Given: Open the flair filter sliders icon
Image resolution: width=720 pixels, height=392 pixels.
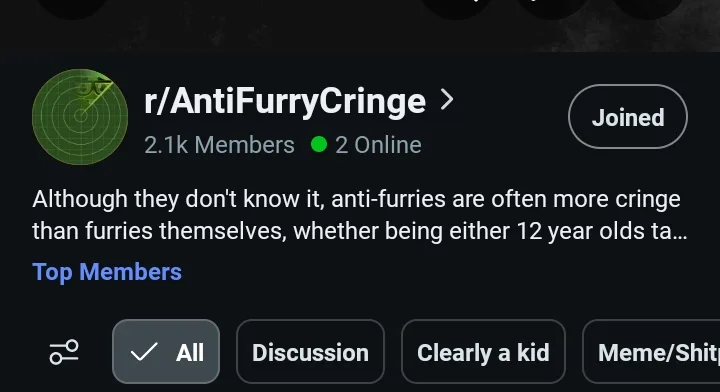Looking at the screenshot, I should click(64, 352).
